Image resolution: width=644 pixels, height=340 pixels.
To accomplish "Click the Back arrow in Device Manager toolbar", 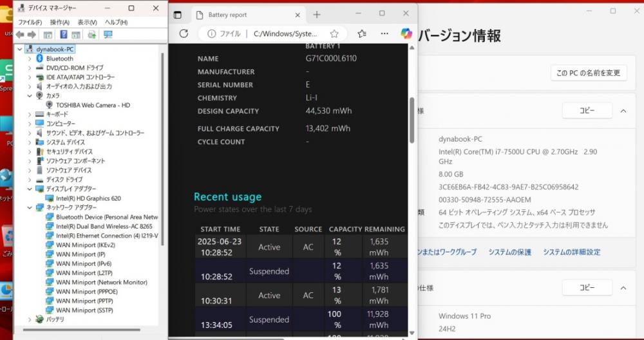I will click(x=20, y=35).
